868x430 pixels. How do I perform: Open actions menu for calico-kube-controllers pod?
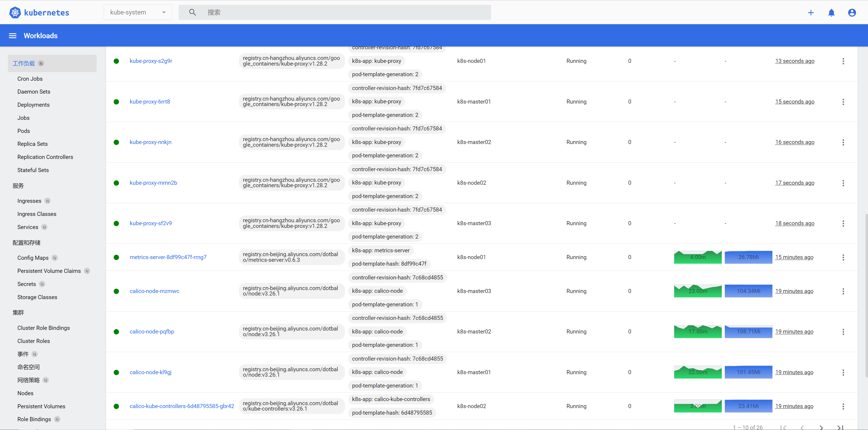tap(843, 406)
